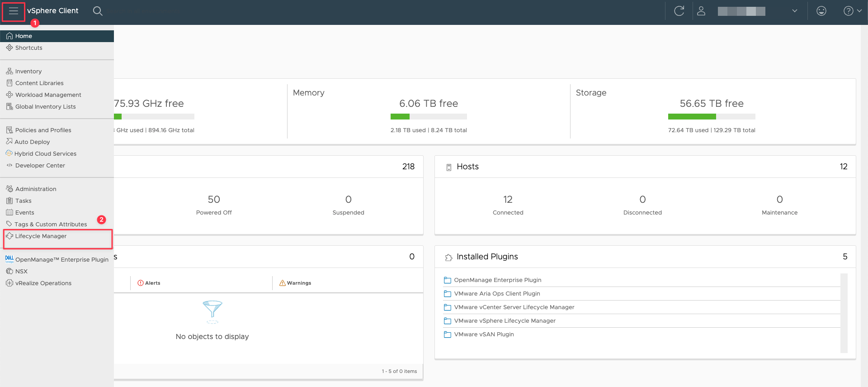This screenshot has width=868, height=387.
Task: Click the Auto Deploy icon
Action: [9, 141]
